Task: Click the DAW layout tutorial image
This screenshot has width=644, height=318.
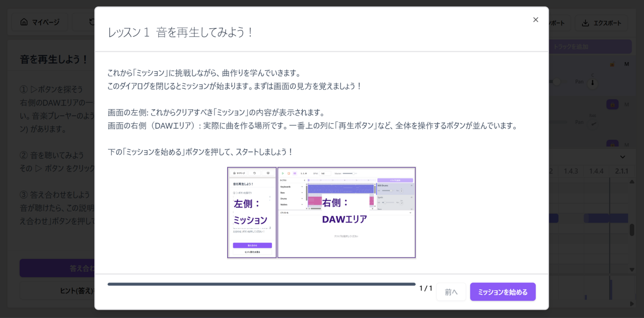Action: pos(321,213)
